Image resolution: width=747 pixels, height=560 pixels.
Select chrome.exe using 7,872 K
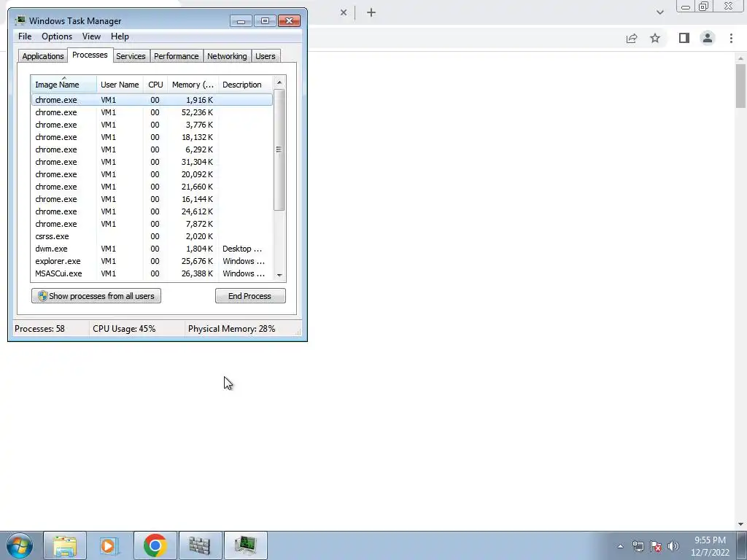point(152,224)
